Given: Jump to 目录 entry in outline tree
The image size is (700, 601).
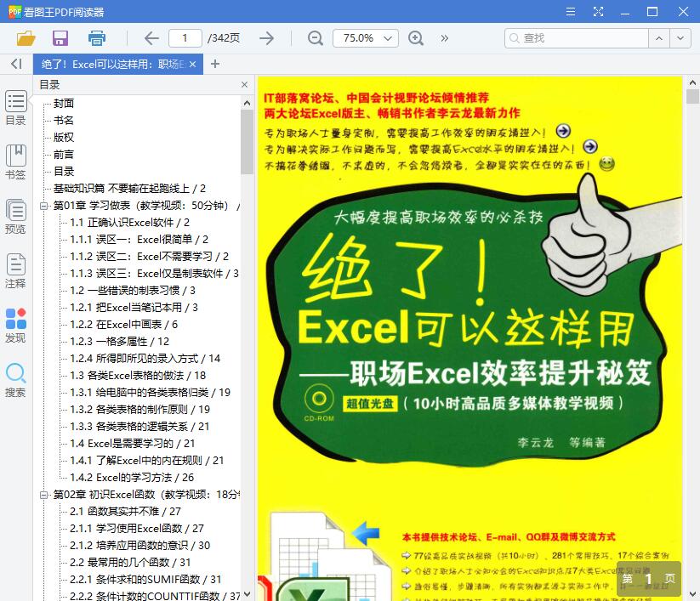Looking at the screenshot, I should click(64, 172).
